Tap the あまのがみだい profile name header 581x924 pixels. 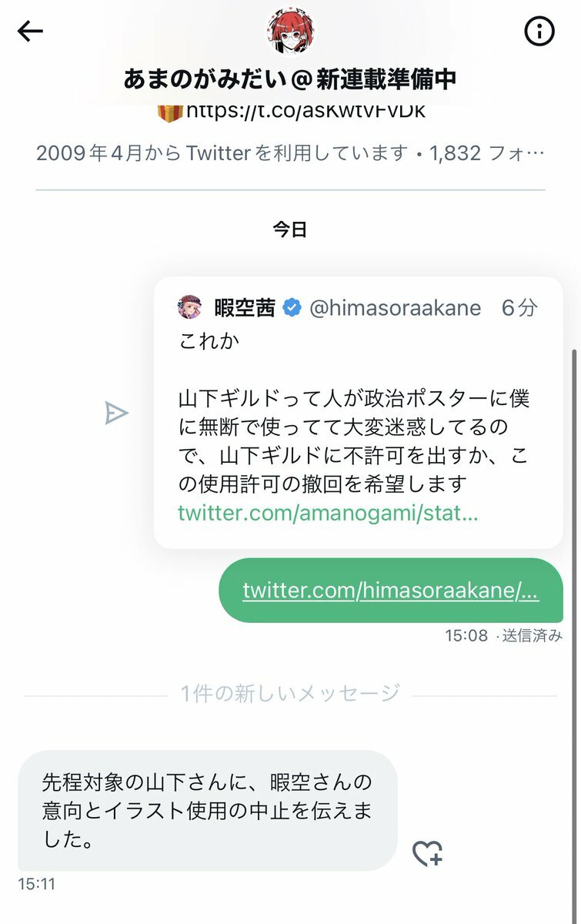tap(290, 78)
